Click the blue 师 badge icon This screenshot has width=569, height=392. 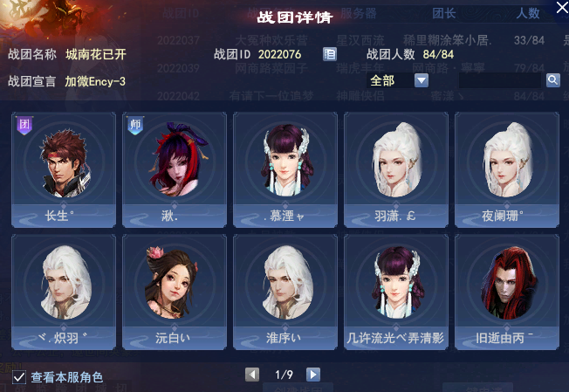135,126
